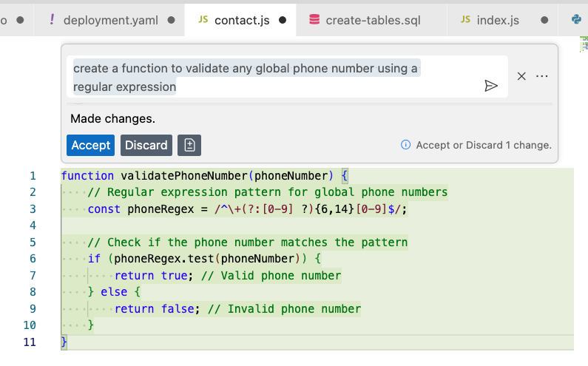Click the JS icon on contact.js tab
Viewport: 588px width, 366px height.
(203, 19)
